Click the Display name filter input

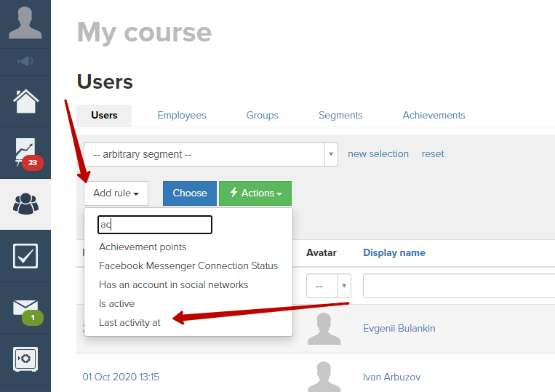[x=459, y=286]
